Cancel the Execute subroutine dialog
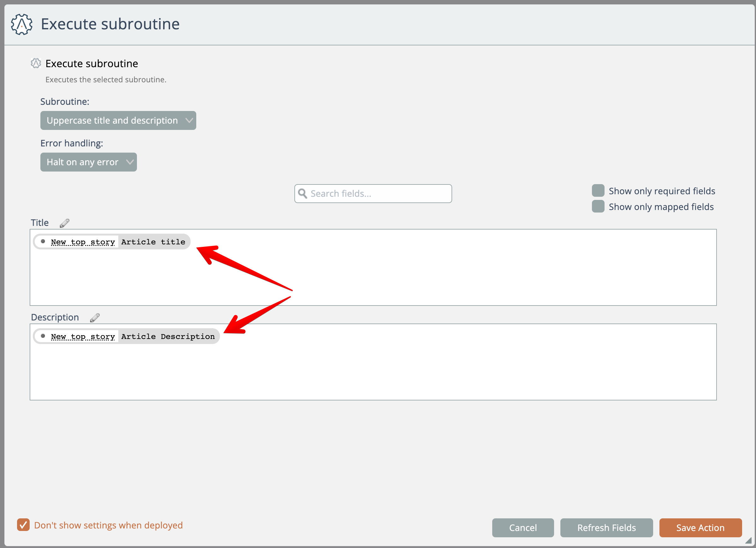 pos(523,528)
